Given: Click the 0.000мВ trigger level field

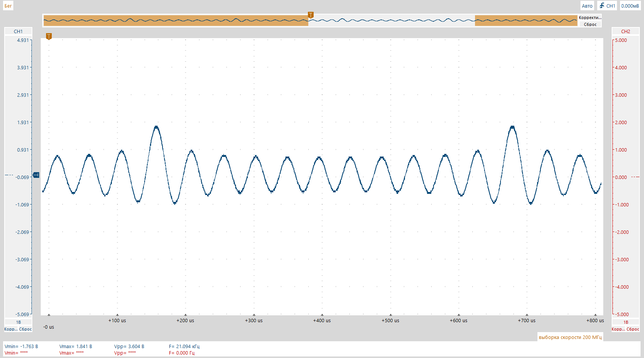Looking at the screenshot, I should (x=630, y=6).
